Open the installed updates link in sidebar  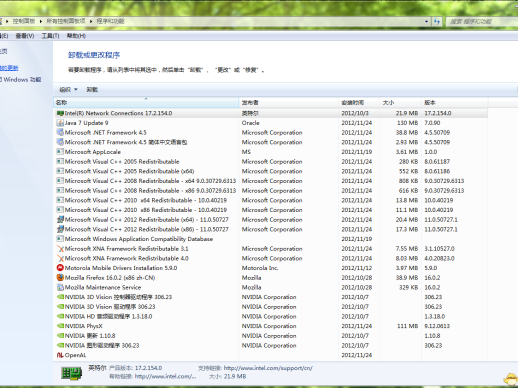click(x=9, y=68)
